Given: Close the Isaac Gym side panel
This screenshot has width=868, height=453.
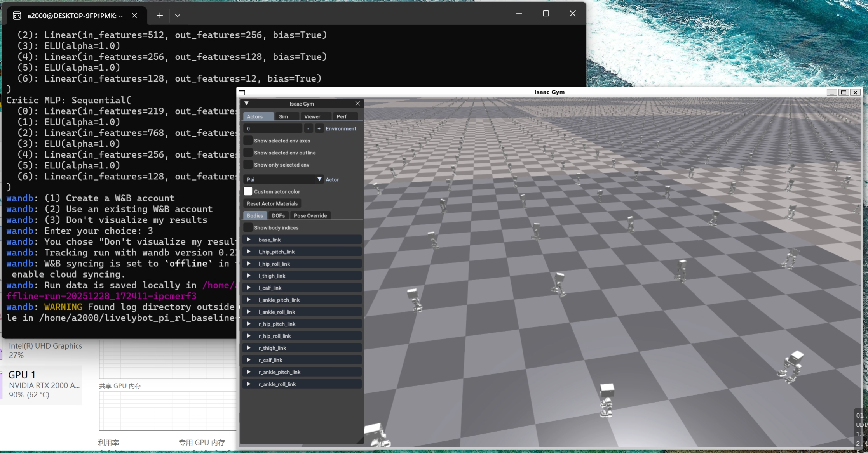Looking at the screenshot, I should click(x=357, y=104).
